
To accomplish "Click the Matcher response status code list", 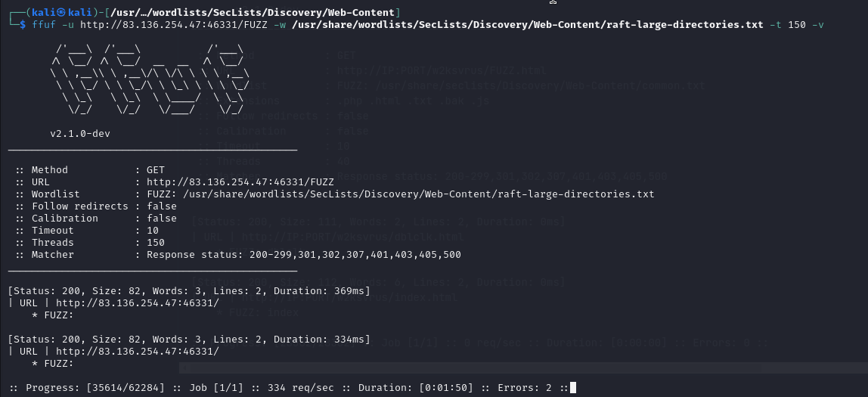I will coord(304,255).
